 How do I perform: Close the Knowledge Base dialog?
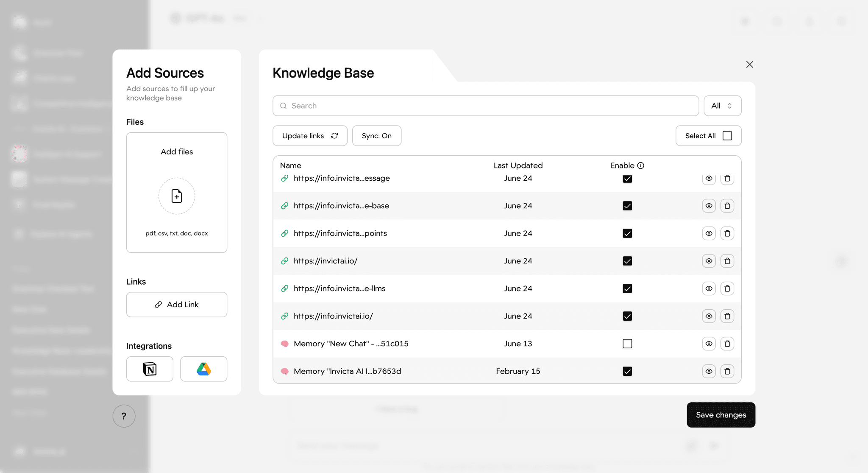pyautogui.click(x=749, y=64)
